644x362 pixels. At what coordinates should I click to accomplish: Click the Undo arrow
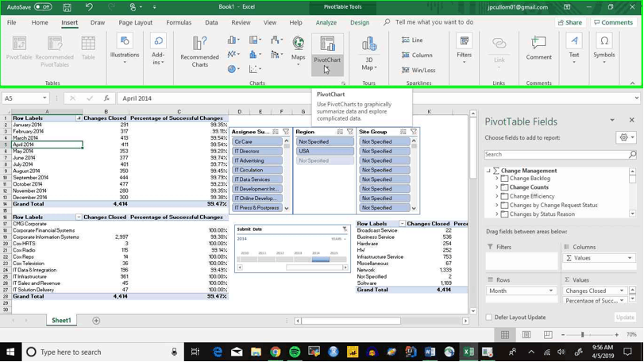[89, 7]
